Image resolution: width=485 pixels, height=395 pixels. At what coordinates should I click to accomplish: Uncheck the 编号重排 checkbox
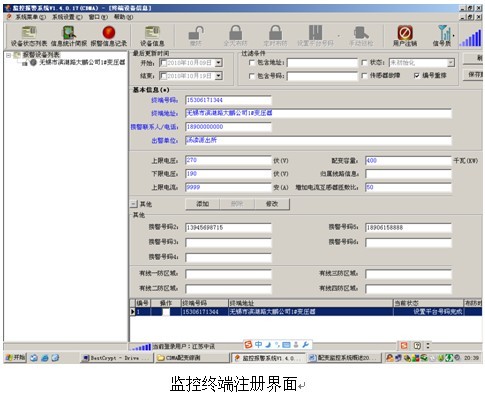tap(417, 76)
